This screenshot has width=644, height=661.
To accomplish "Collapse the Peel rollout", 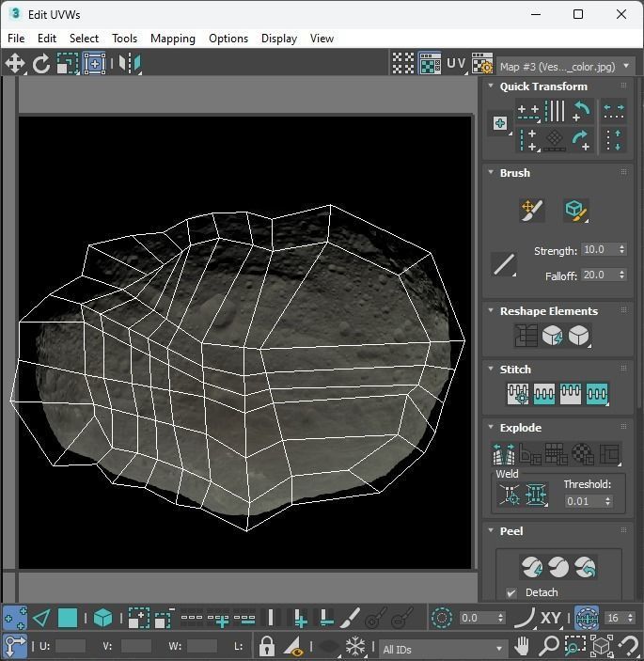I will [x=491, y=530].
